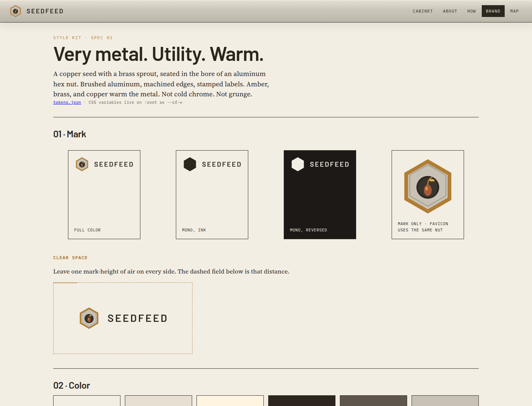Click the black hexagon in Mono, Ink card
Viewport: 532px width, 406px height.
pos(190,164)
